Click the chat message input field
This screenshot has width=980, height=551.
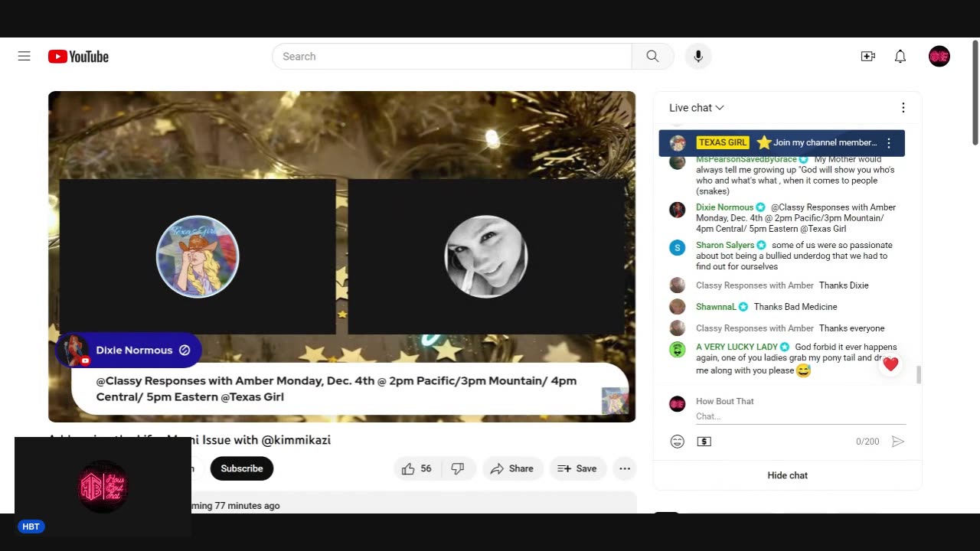(801, 416)
